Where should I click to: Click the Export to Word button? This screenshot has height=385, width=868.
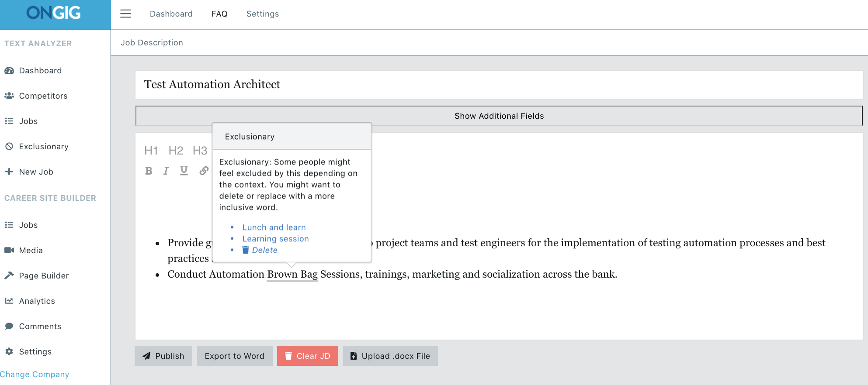tap(234, 356)
